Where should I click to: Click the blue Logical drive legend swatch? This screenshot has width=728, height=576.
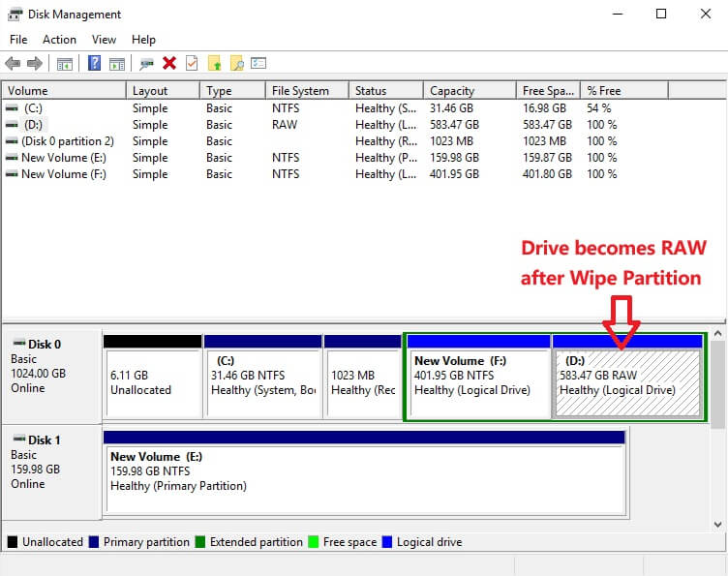[x=387, y=542]
